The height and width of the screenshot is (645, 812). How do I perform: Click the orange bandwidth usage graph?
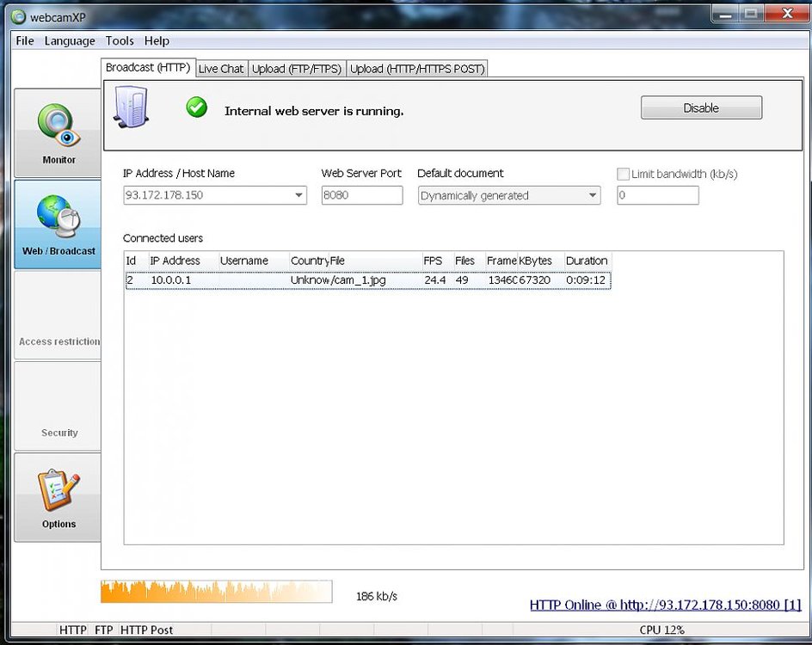(x=217, y=591)
